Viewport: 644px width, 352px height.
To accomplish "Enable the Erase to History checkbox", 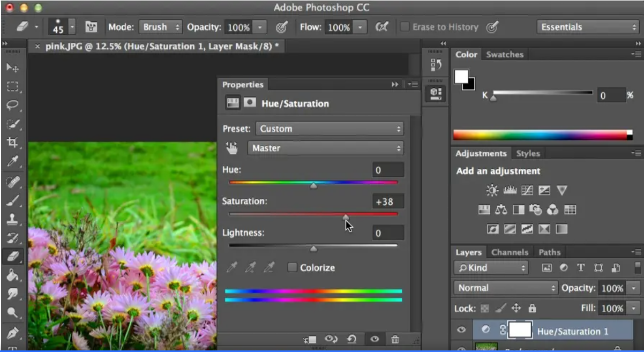I will (x=405, y=27).
